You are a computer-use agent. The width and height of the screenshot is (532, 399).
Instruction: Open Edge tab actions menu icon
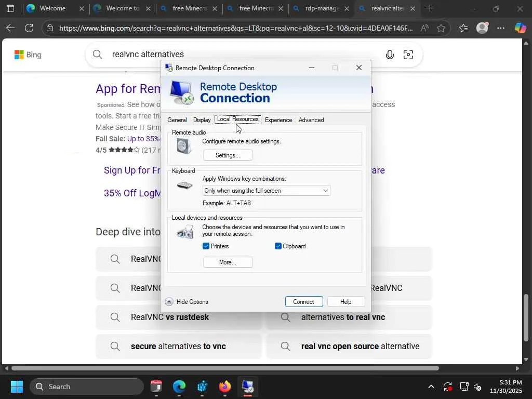pyautogui.click(x=10, y=8)
